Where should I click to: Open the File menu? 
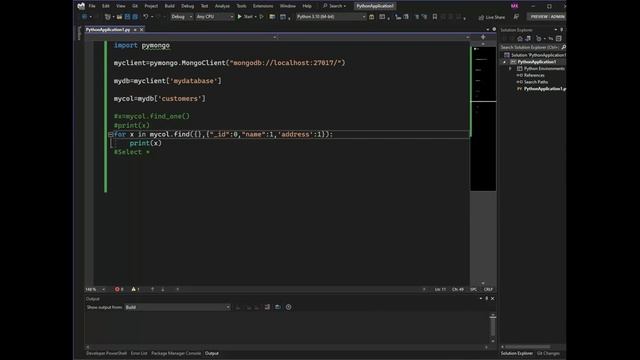pos(92,6)
